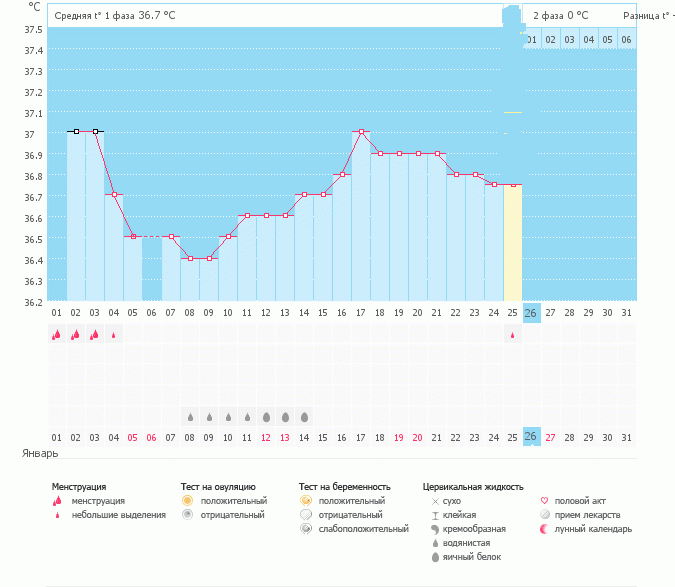Image resolution: width=675 pixels, height=587 pixels.
Task: Click the прием лекарств pill icon
Action: 544,514
